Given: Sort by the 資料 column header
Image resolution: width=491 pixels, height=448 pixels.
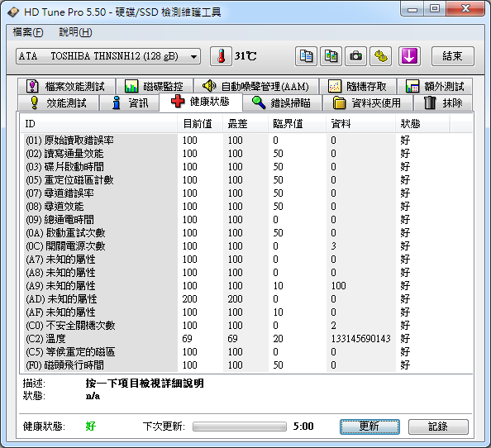Looking at the screenshot, I should pyautogui.click(x=360, y=124).
